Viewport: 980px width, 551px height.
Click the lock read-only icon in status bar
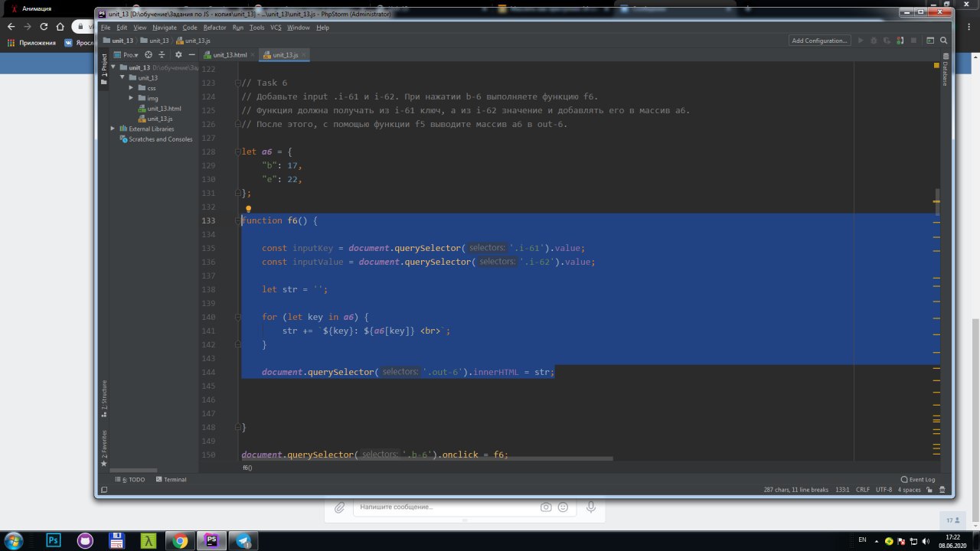point(931,490)
